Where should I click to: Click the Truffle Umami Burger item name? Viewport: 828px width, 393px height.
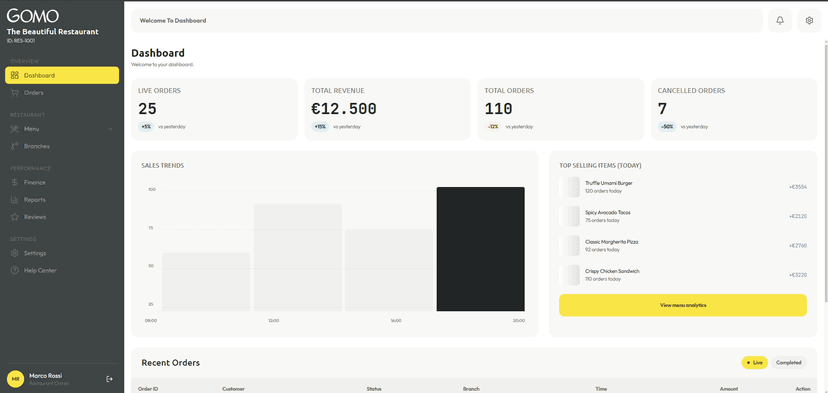point(609,183)
